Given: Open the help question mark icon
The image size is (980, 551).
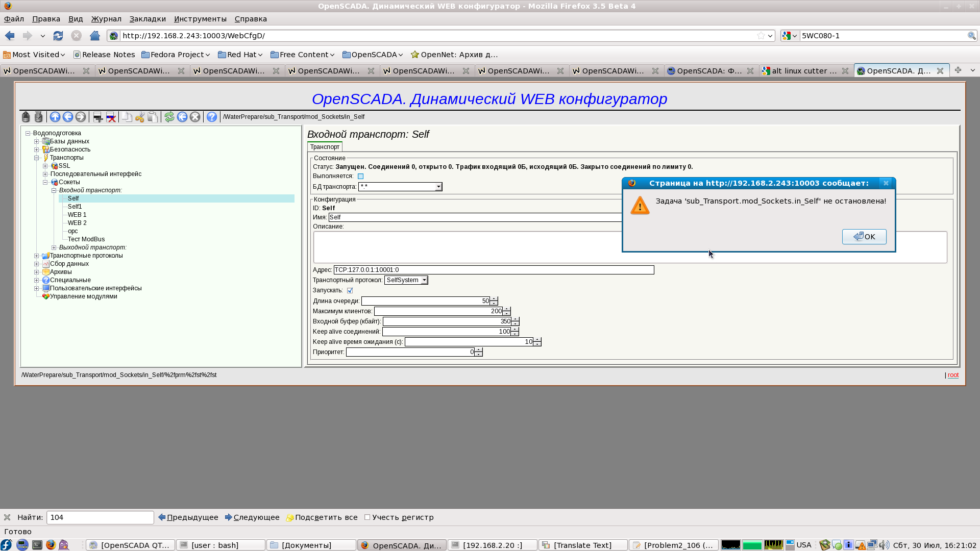Looking at the screenshot, I should (x=212, y=117).
